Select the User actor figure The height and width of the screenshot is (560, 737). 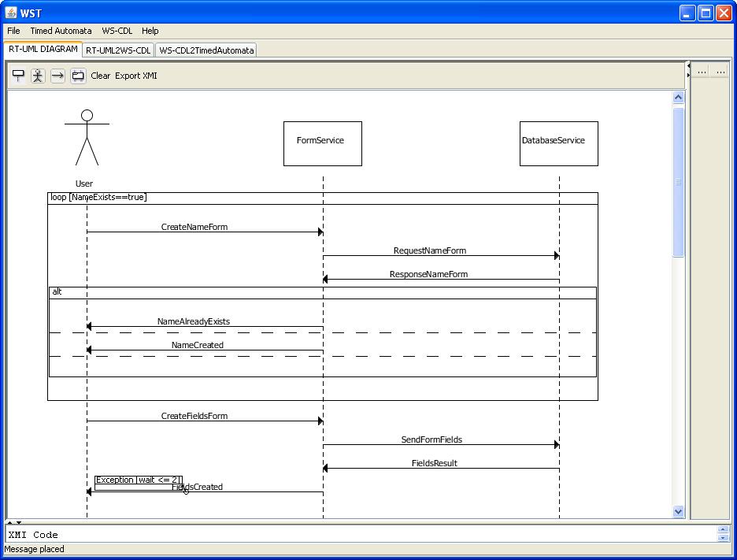tap(87, 139)
